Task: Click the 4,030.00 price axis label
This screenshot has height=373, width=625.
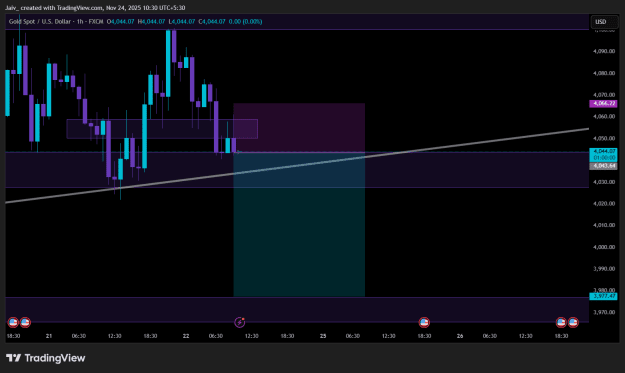Action: coord(604,182)
